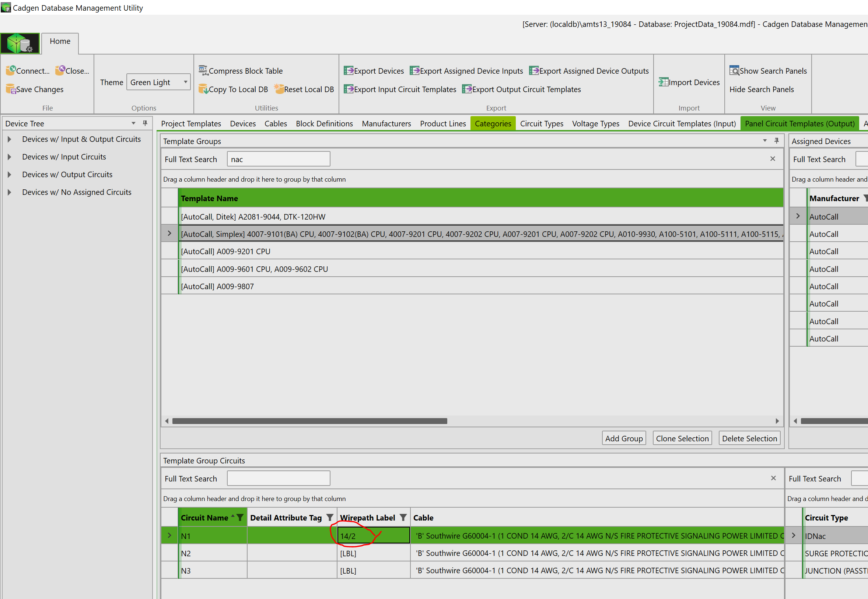Viewport: 868px width, 599px height.
Task: Open the Template Groups panel options dropdown
Action: point(765,141)
